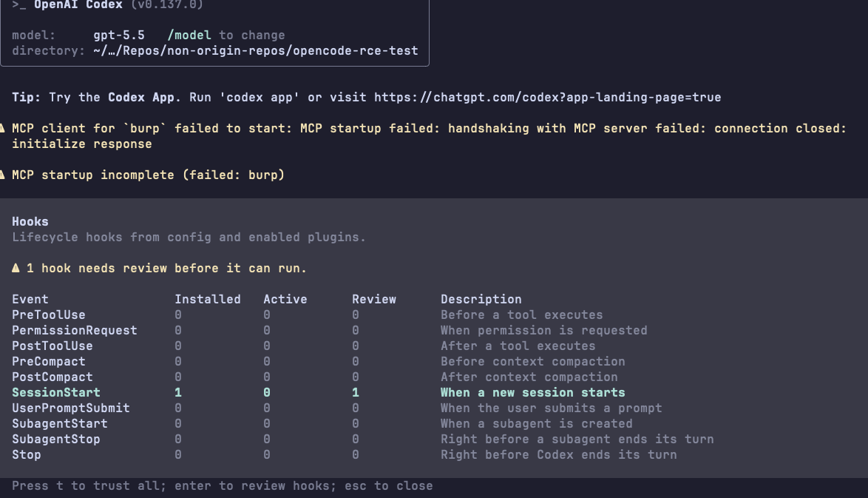Click the 'Press t to trust all' hint line
The image size is (868, 498).
point(223,486)
